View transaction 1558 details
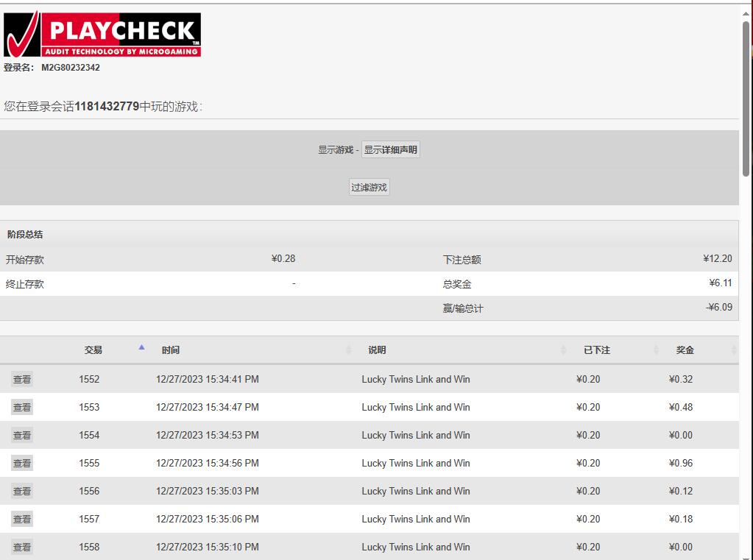Screen dimensions: 753x560 (x=22, y=547)
